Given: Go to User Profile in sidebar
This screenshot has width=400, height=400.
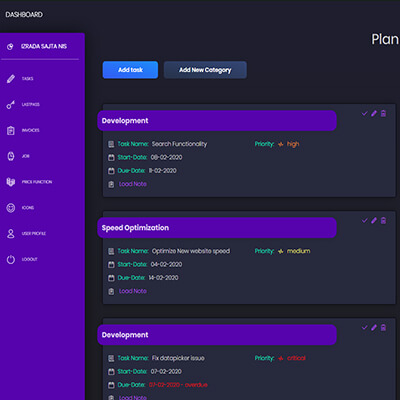Looking at the screenshot, I should tap(34, 233).
